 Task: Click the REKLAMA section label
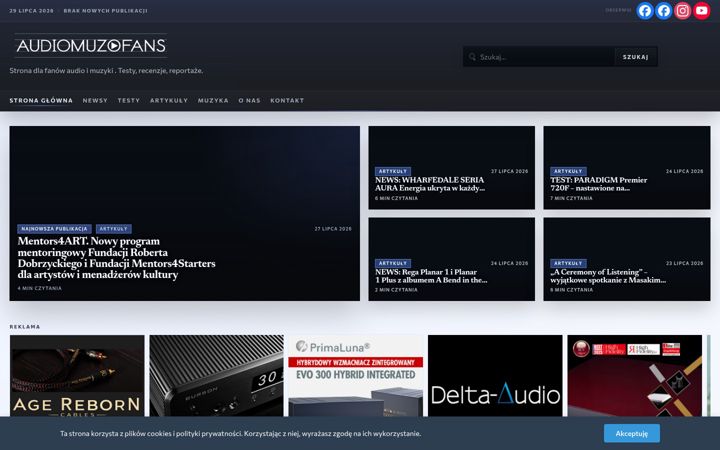pos(25,326)
